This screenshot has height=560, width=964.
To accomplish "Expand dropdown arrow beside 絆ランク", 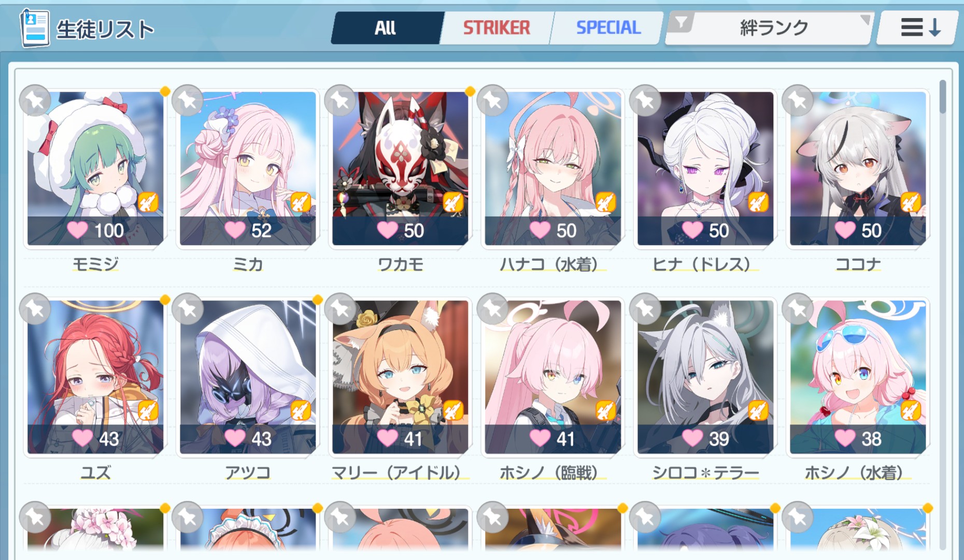I will [864, 20].
